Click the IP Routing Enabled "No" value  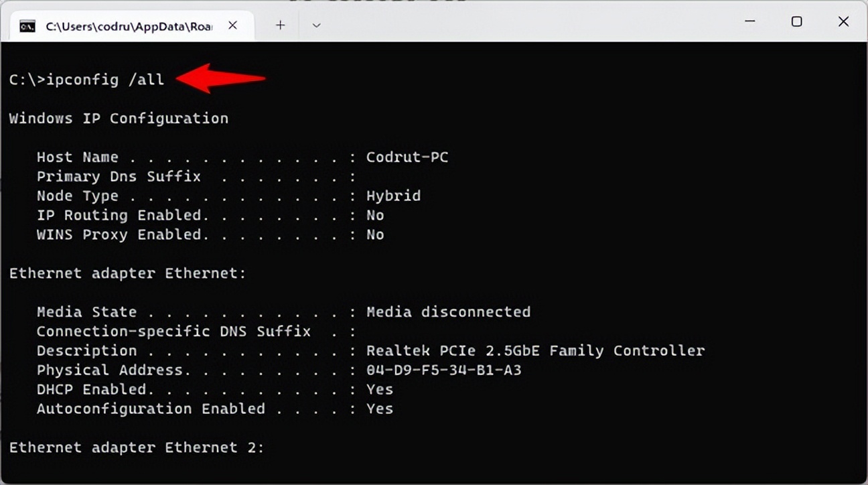375,216
